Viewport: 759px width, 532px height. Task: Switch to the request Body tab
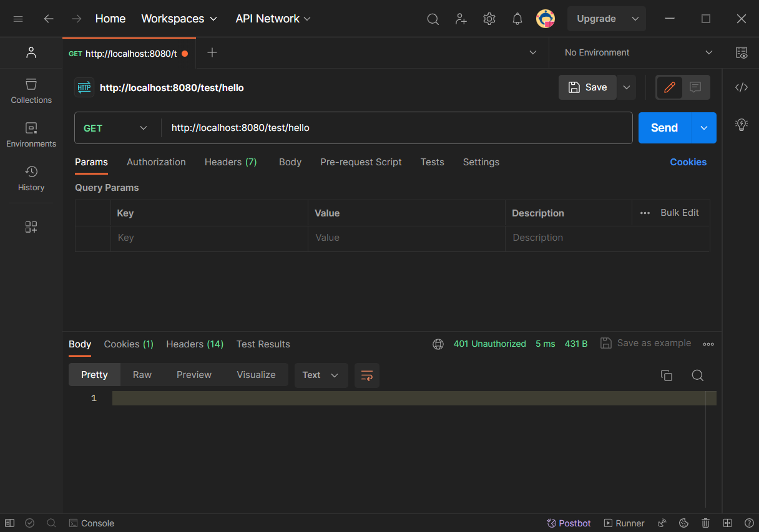coord(290,162)
